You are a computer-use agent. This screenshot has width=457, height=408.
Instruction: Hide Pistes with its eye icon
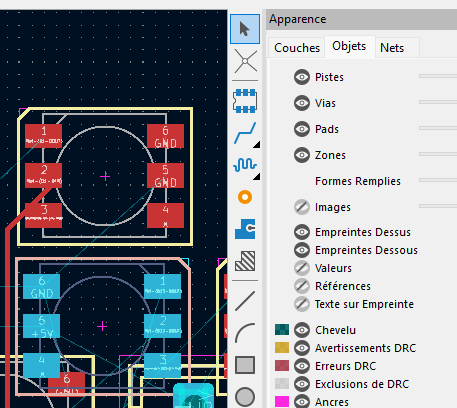point(302,77)
